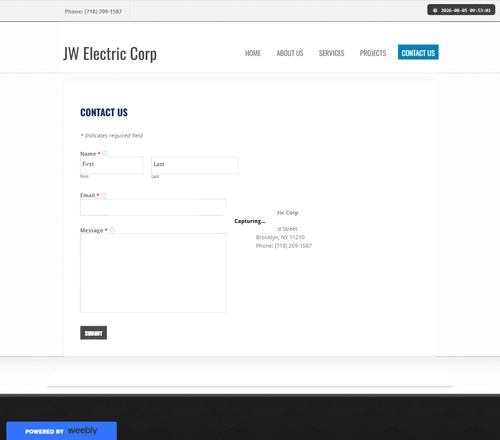Image resolution: width=500 pixels, height=440 pixels.
Task: Click the timestamp badge with clock icon
Action: click(461, 10)
